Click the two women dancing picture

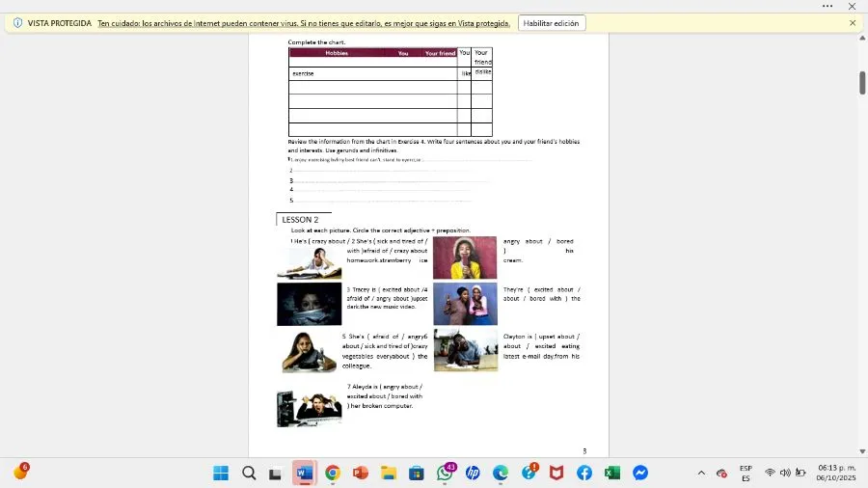pos(466,305)
